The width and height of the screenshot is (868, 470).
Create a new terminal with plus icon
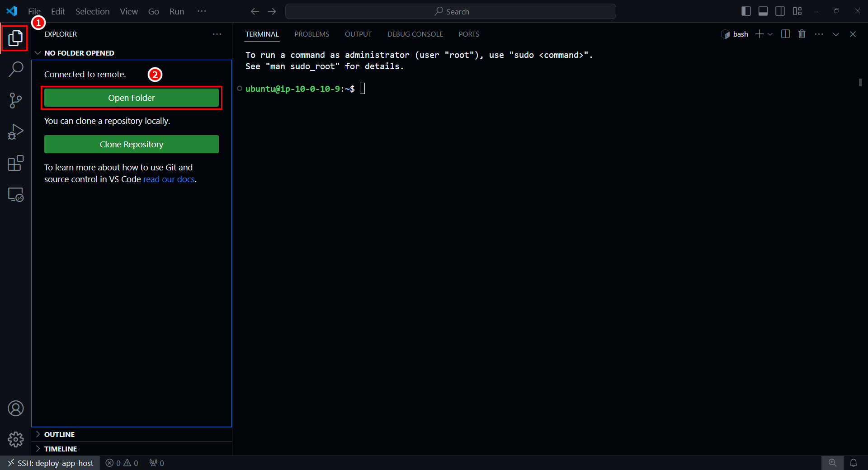[759, 34]
